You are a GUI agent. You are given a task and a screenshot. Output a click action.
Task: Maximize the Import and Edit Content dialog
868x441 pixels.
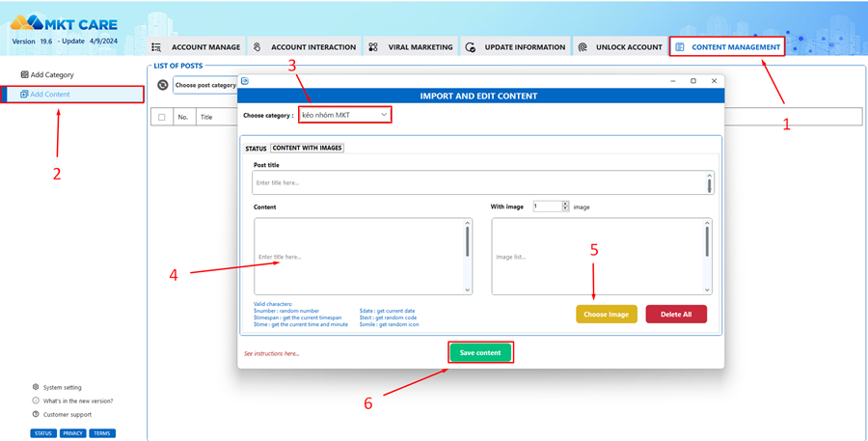coord(693,81)
